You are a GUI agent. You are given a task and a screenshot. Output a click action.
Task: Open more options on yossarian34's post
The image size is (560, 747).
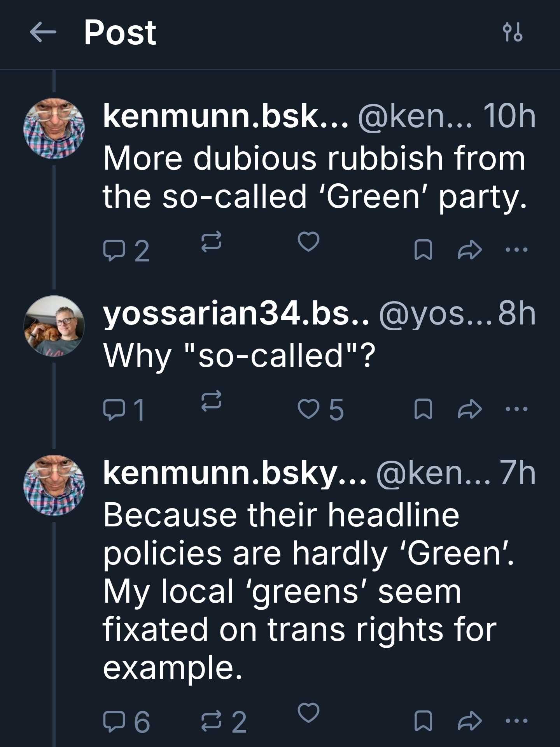coord(516,409)
